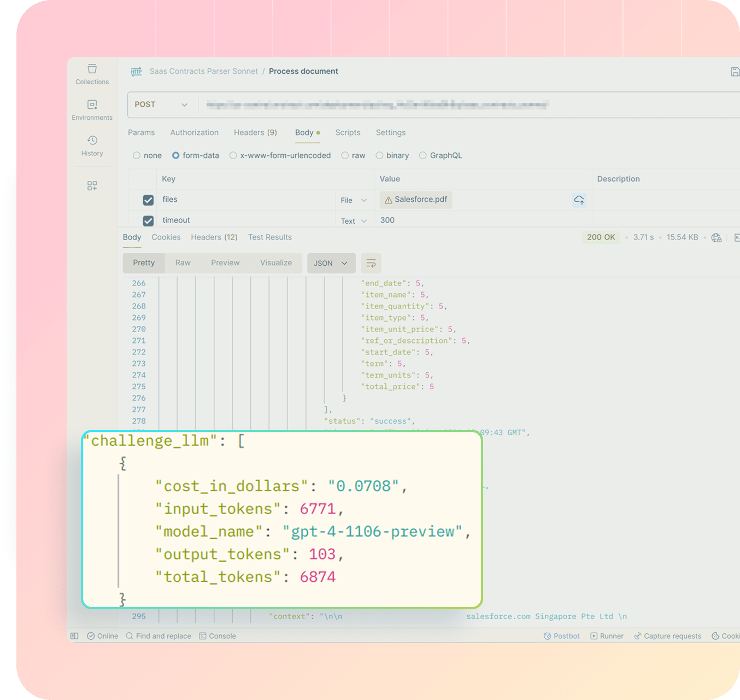Open the Console in the status bar
The image size is (740, 700).
(218, 636)
